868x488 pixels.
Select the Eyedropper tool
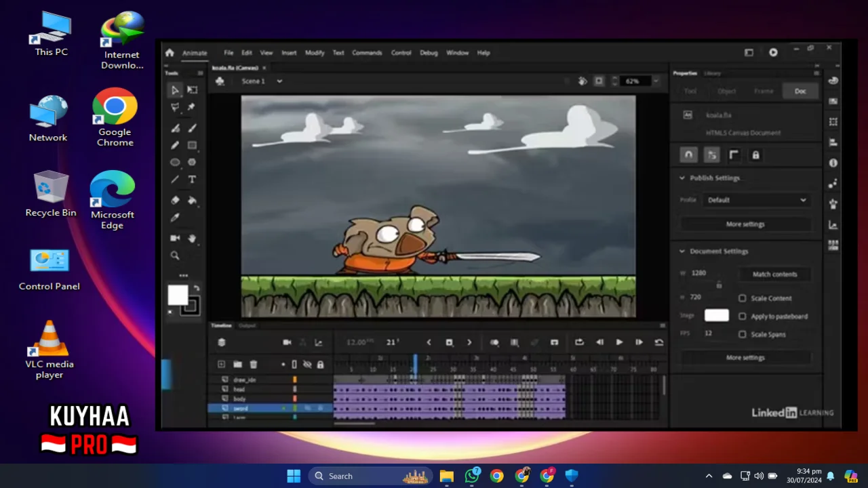pyautogui.click(x=175, y=218)
